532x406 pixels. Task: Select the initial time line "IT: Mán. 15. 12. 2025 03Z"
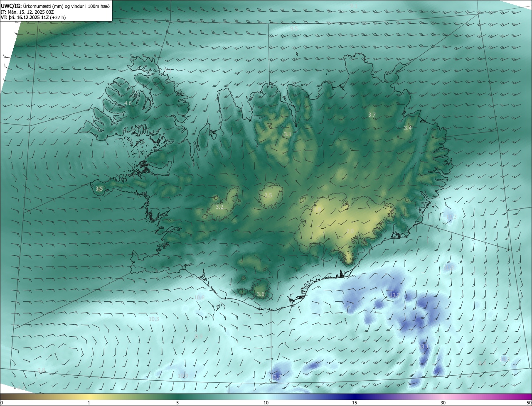[28, 12]
